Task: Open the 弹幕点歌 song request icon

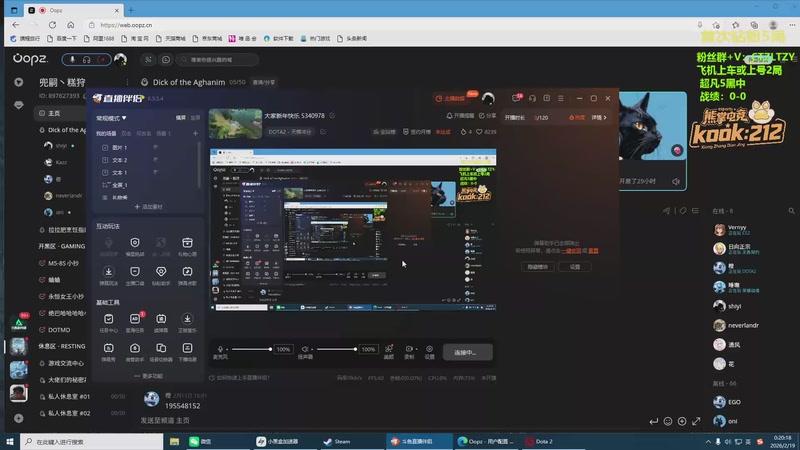Action: click(187, 271)
